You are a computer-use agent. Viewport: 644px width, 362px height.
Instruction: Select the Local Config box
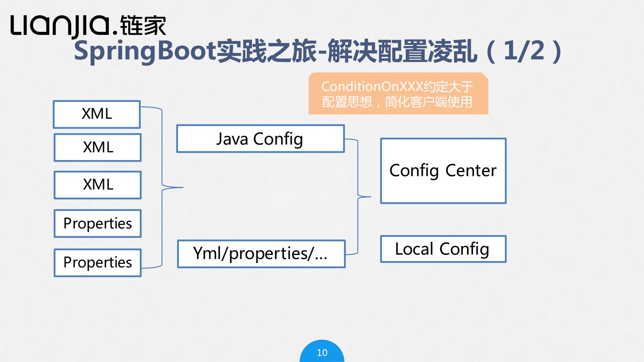443,249
